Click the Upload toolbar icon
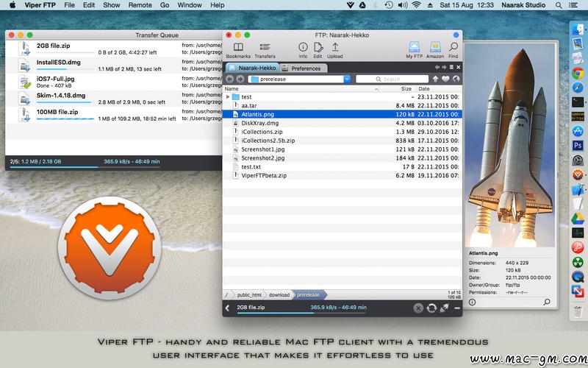This screenshot has width=588, height=368. [335, 50]
